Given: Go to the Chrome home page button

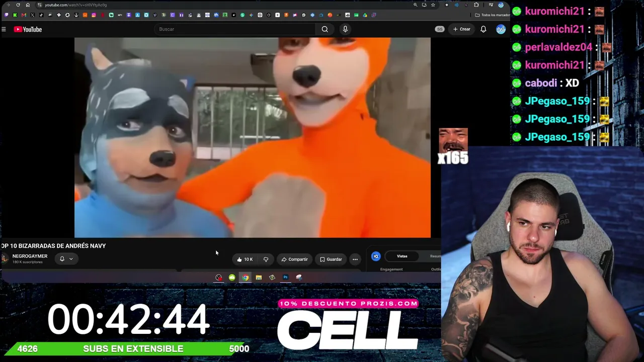Looking at the screenshot, I should coord(28,5).
